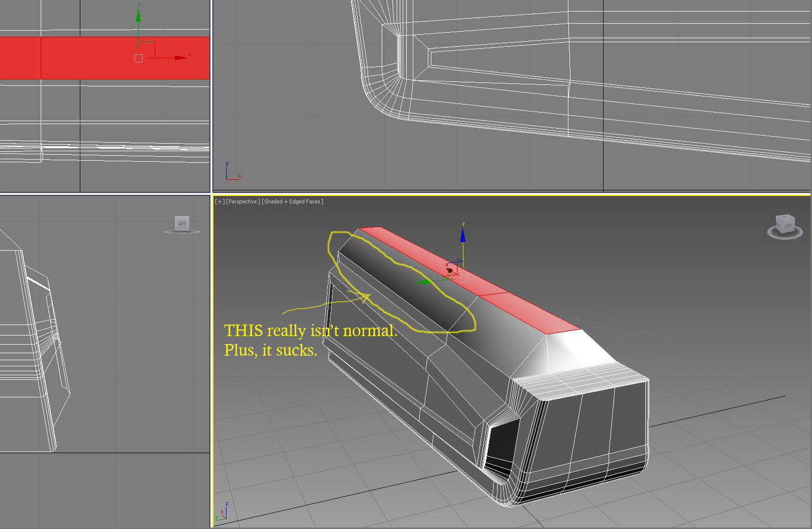Click the ViewCube in the left viewport
Viewport: 812px width, 529px height.
point(182,223)
